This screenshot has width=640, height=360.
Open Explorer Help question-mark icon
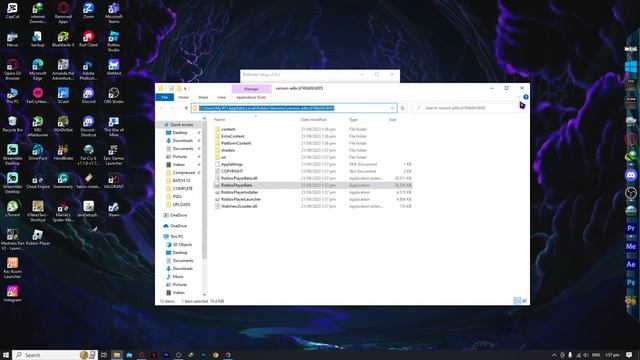click(526, 97)
